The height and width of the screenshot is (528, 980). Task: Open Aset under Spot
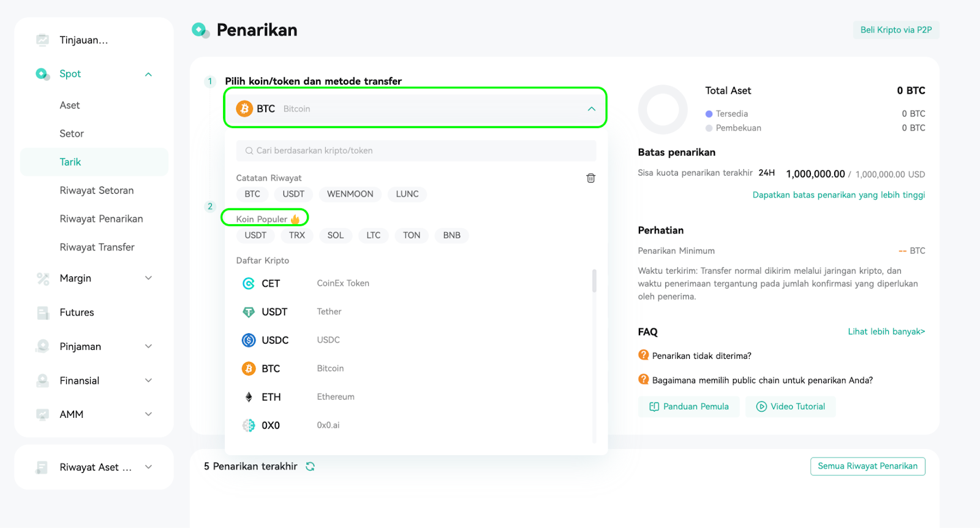(x=70, y=105)
